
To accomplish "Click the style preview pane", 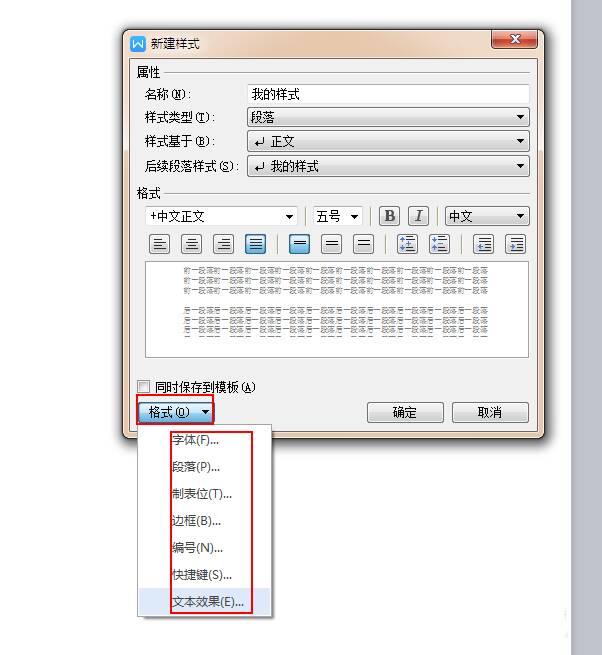I will pyautogui.click(x=337, y=310).
